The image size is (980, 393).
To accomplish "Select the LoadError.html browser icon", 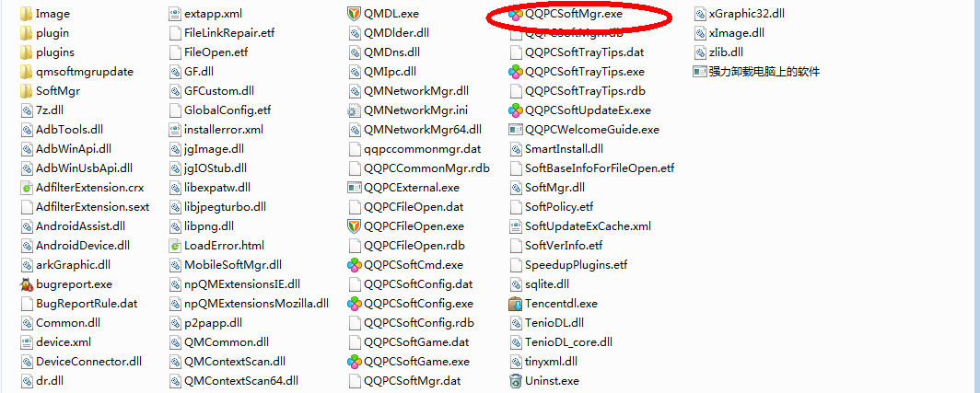I will tap(175, 246).
